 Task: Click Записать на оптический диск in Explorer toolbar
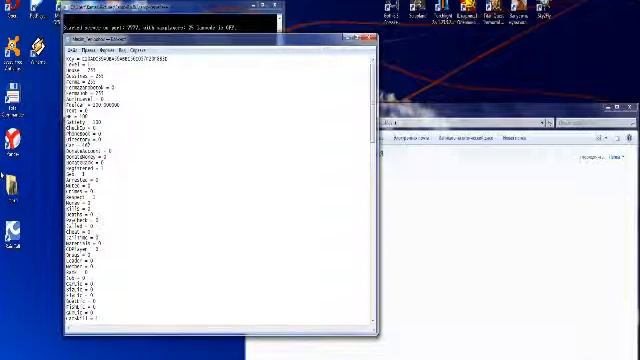tap(466, 138)
